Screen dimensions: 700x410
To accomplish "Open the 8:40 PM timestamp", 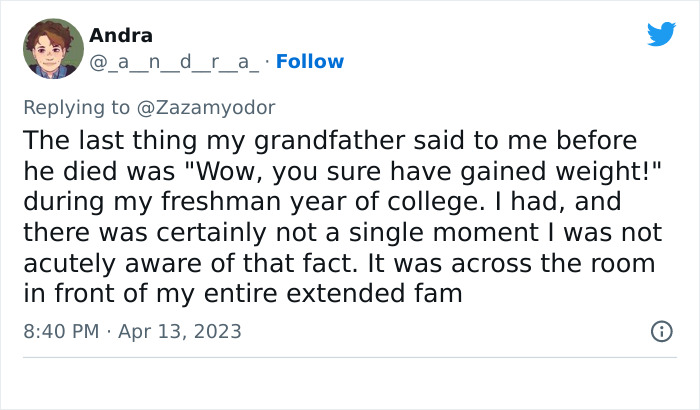I will click(60, 331).
